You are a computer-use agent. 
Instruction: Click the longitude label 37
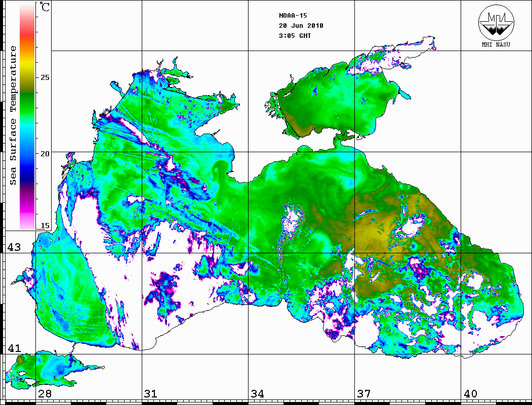364,394
